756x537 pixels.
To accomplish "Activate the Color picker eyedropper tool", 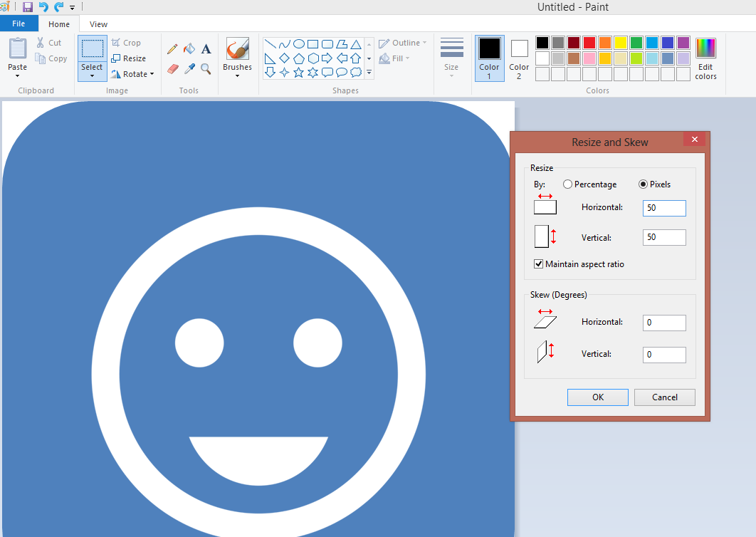I will (x=189, y=69).
